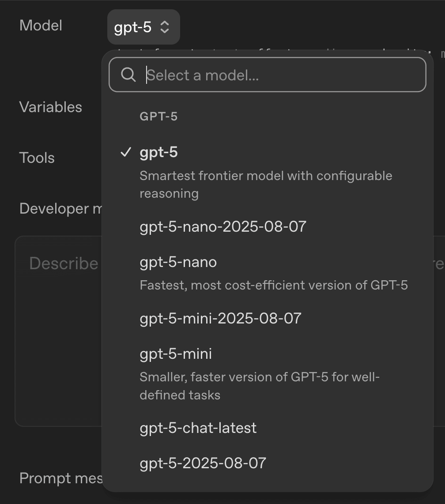Click the Prompt messages label
This screenshot has width=445, height=504.
tap(60, 478)
